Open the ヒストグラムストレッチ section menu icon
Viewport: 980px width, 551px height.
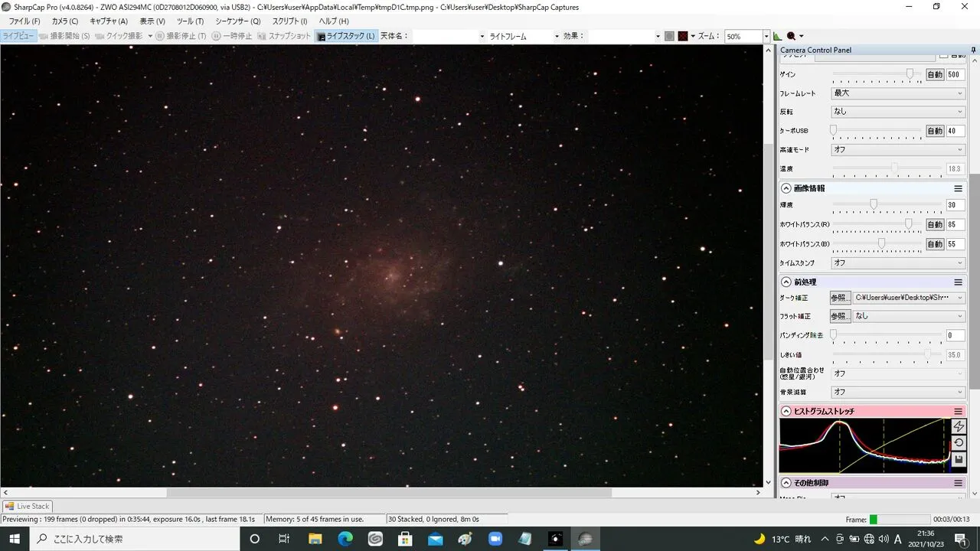click(958, 411)
